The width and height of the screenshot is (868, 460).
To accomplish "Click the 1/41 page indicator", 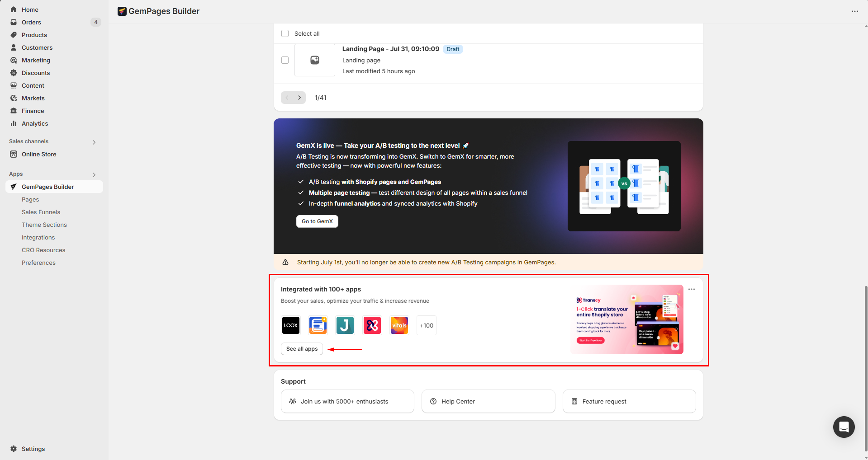I will 321,98.
